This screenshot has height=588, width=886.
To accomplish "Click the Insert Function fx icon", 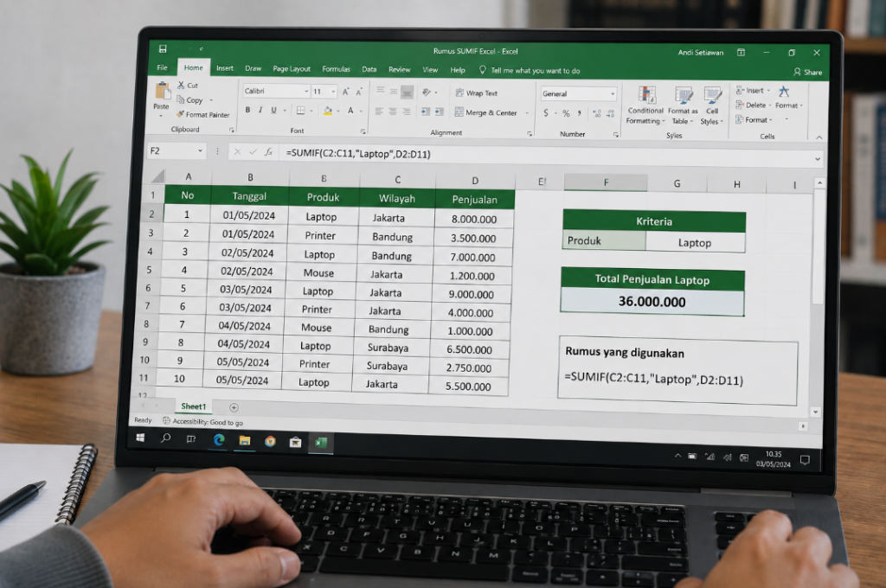I will (269, 151).
